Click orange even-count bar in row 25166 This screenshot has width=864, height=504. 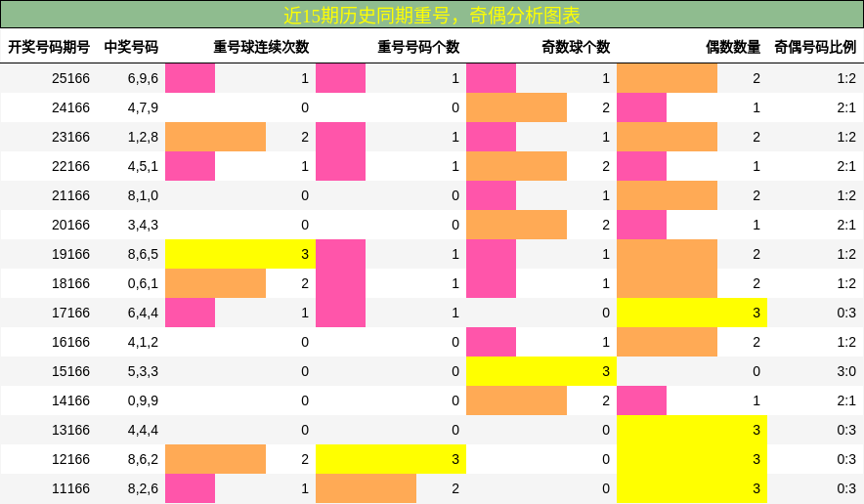(667, 78)
